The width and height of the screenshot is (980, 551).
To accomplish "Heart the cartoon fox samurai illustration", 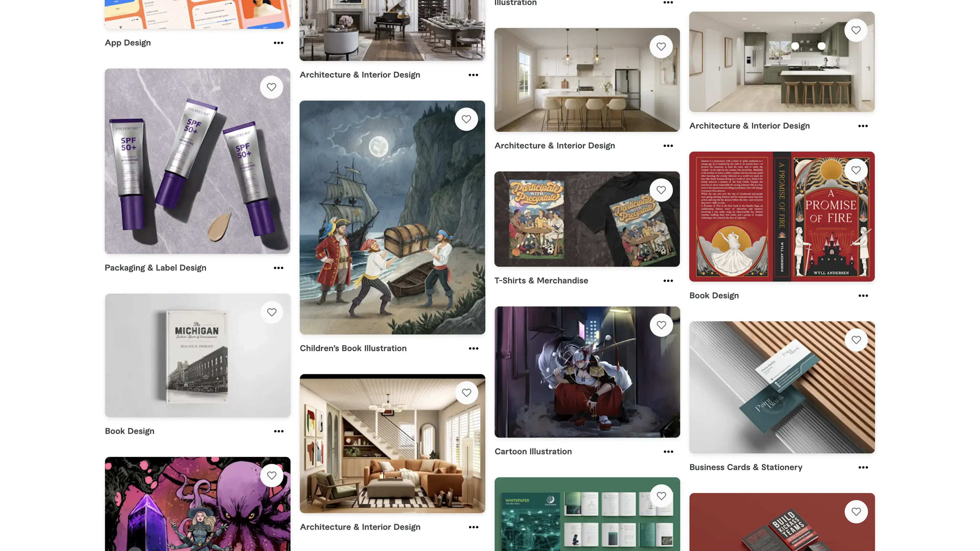I will [x=661, y=325].
